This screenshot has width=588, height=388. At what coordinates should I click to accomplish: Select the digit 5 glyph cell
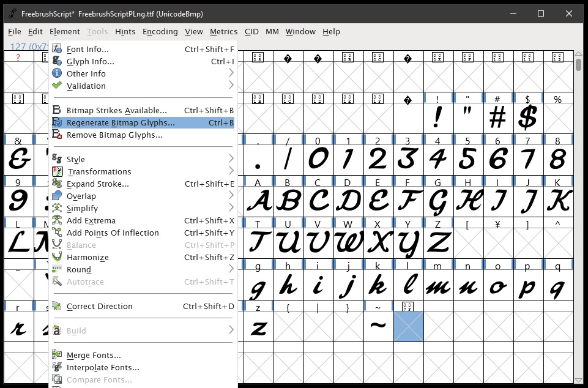pyautogui.click(x=468, y=160)
